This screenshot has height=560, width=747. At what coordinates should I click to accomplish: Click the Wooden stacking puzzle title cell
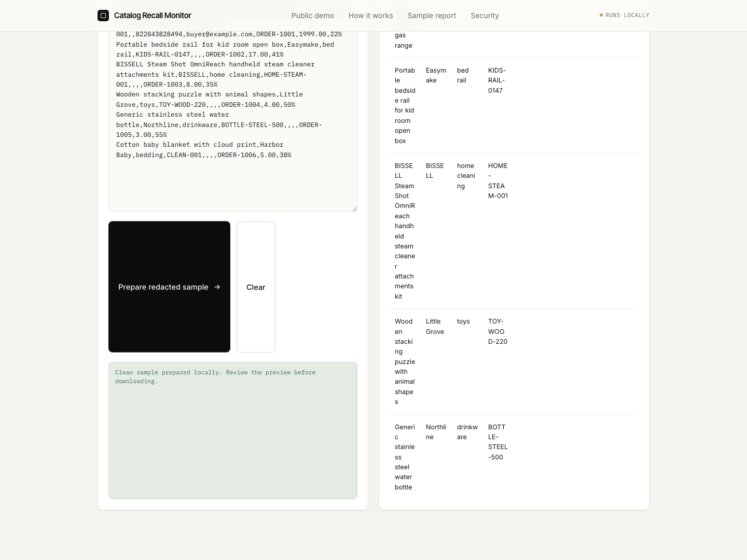coord(405,361)
